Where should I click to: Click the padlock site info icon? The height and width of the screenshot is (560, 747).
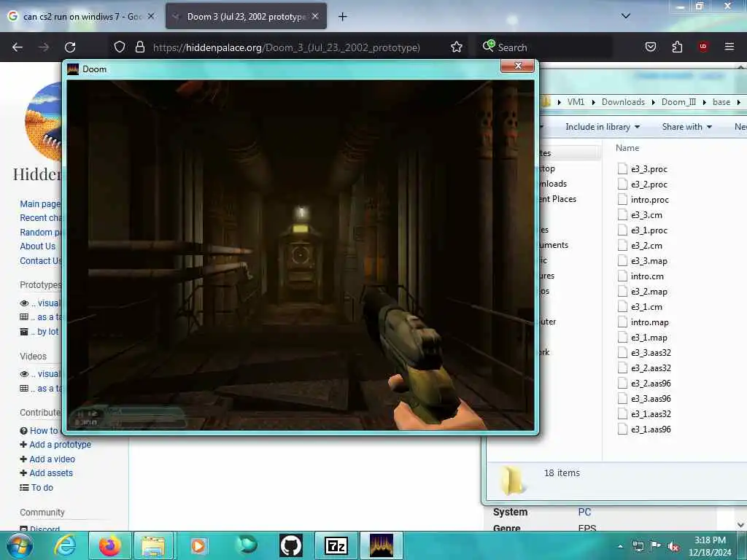(x=139, y=47)
